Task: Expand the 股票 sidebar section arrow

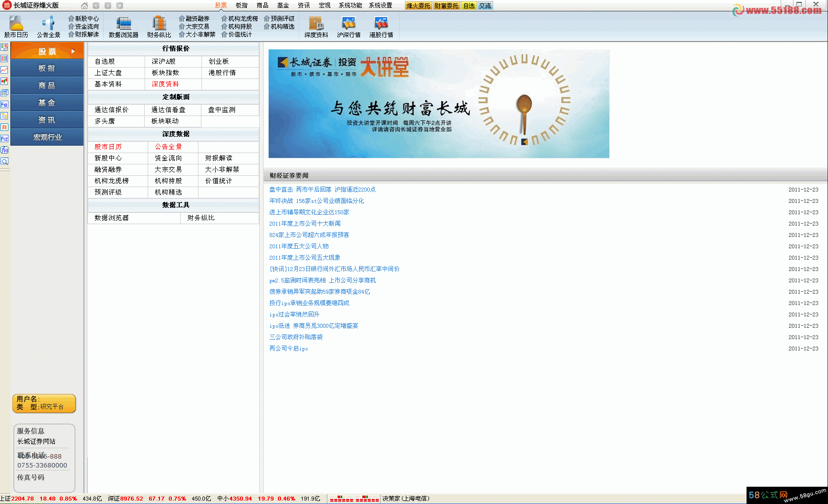Action: click(x=73, y=51)
